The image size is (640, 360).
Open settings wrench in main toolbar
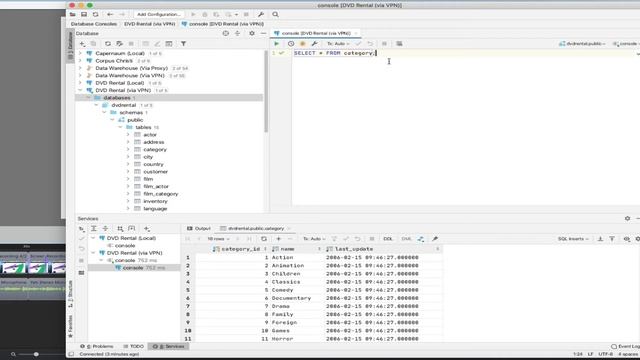coord(261,14)
